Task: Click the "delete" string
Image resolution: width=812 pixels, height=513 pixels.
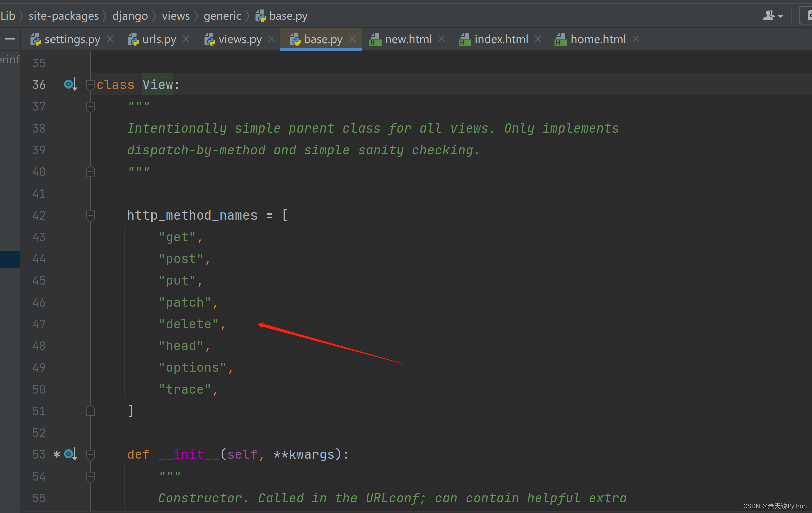Action: point(189,324)
